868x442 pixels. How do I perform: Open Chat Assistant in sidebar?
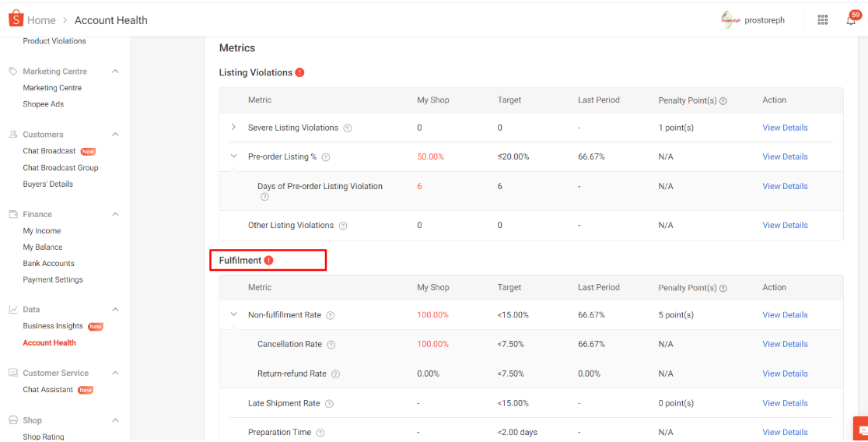[x=47, y=390]
